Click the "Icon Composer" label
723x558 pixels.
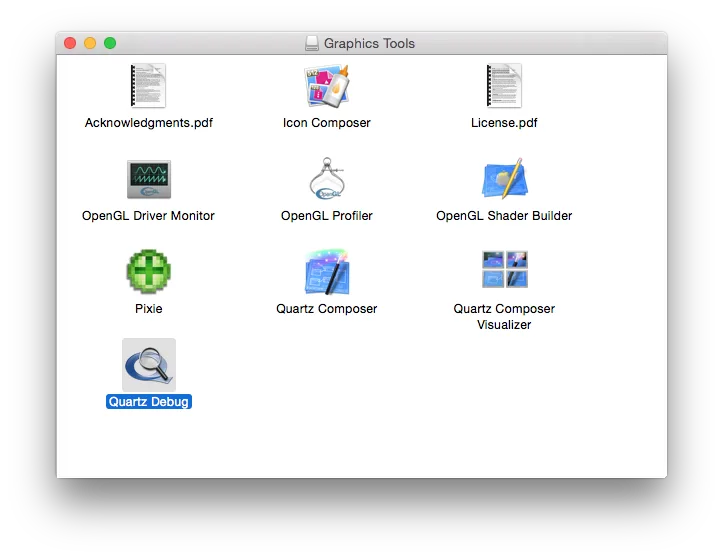point(327,123)
